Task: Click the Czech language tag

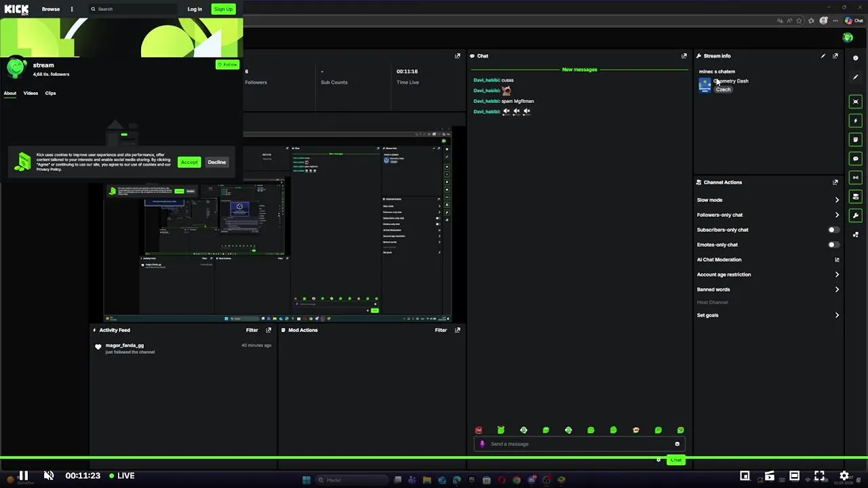Action: pyautogui.click(x=723, y=89)
